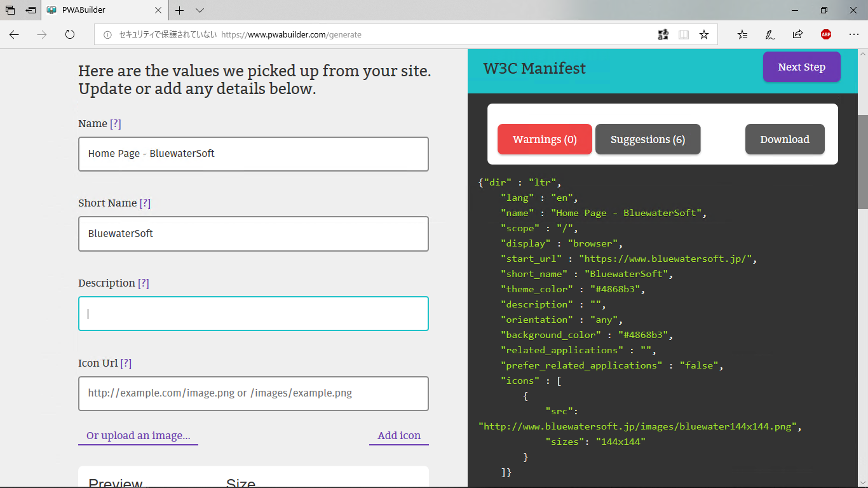Screen dimensions: 868x488
Task: Click the "orientation" : "any" manifest line
Action: click(561, 320)
